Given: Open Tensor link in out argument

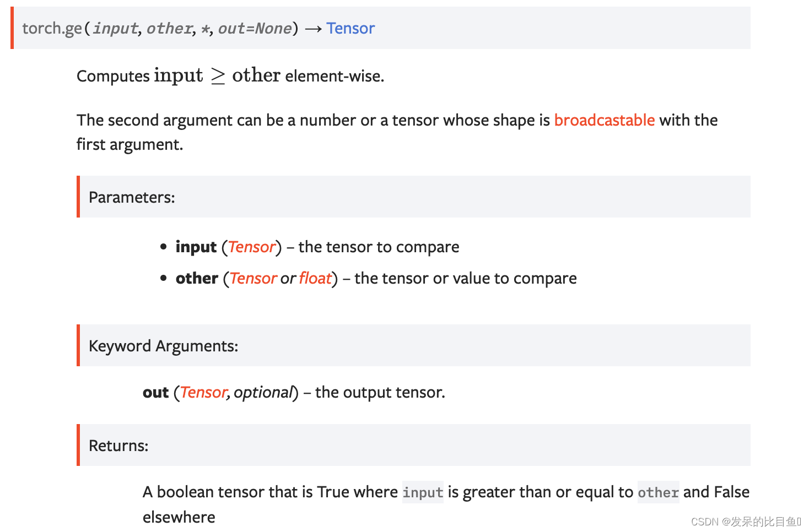Looking at the screenshot, I should (203, 392).
